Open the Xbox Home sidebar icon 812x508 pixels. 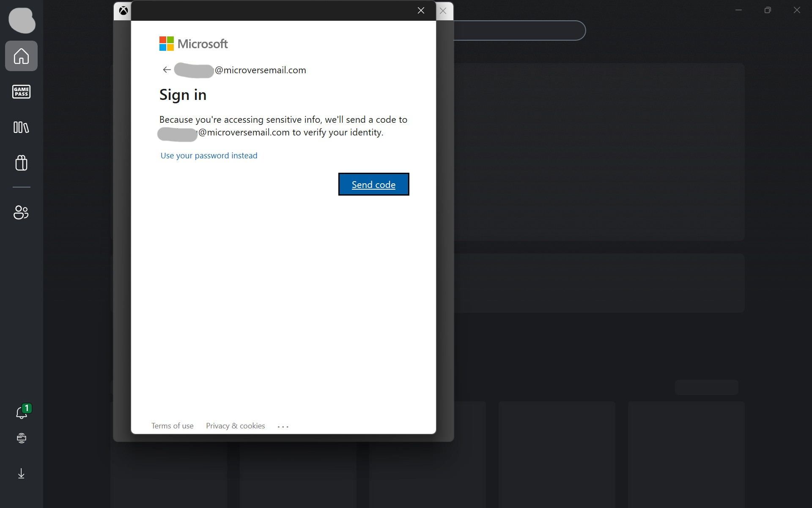(21, 56)
